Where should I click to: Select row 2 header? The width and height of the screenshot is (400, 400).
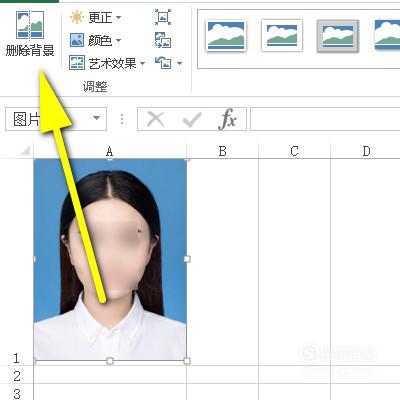click(17, 376)
